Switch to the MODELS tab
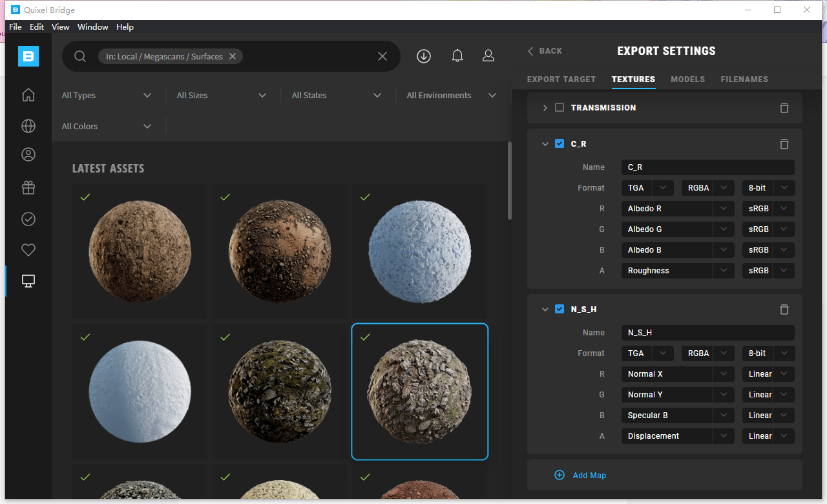This screenshot has width=827, height=504. point(687,79)
